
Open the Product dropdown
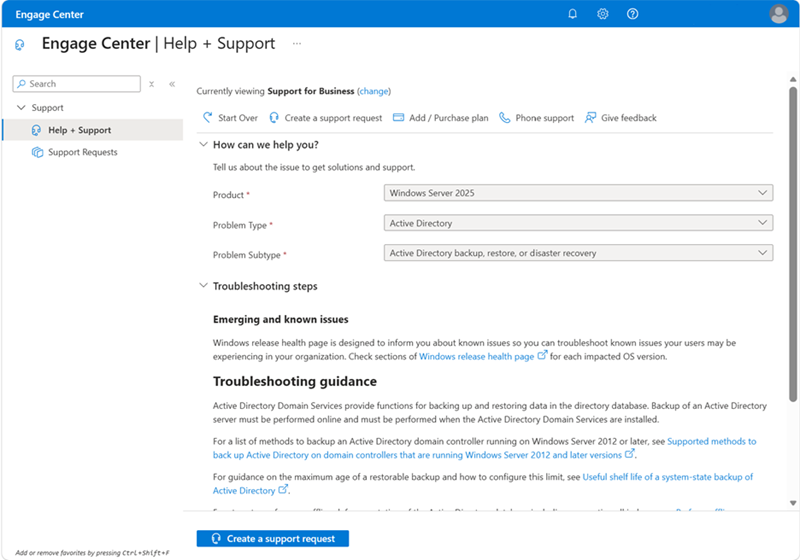click(x=578, y=193)
